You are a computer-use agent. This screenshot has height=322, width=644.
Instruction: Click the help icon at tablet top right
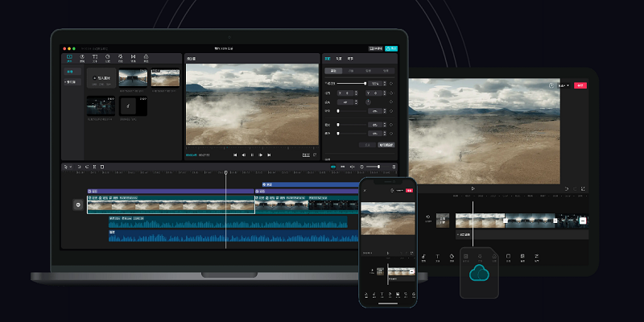pyautogui.click(x=551, y=85)
